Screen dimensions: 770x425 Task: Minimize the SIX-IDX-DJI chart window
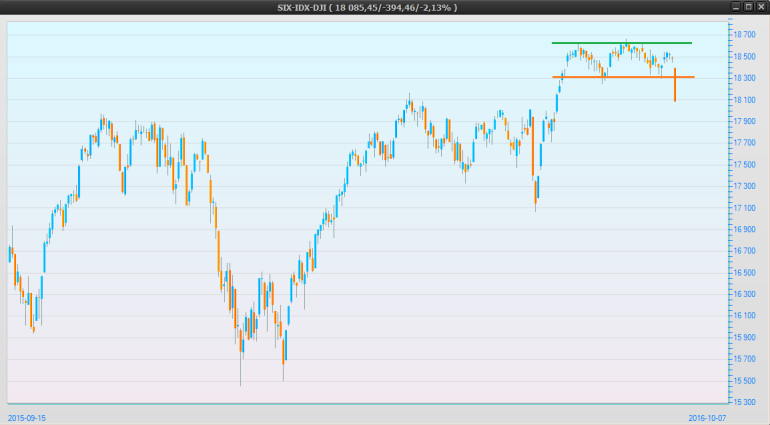click(x=736, y=7)
